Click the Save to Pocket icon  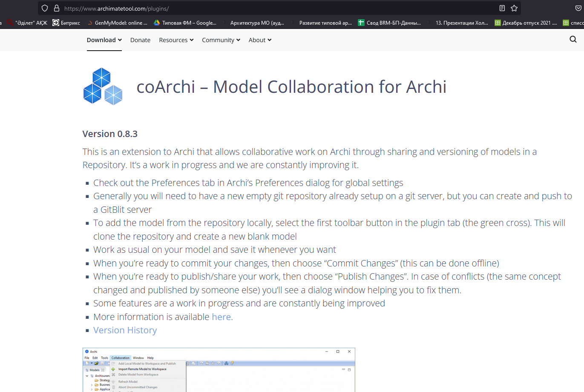[578, 9]
